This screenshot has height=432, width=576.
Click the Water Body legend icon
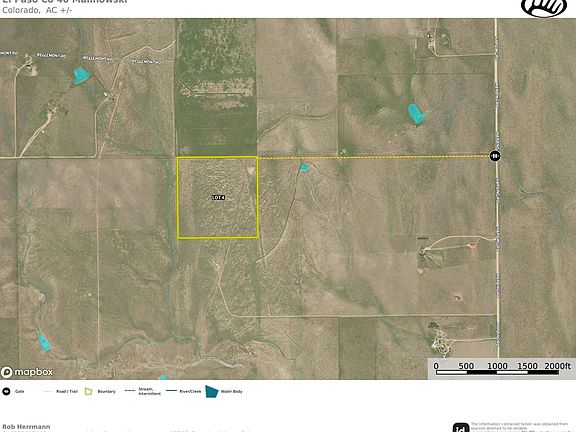[x=212, y=391]
